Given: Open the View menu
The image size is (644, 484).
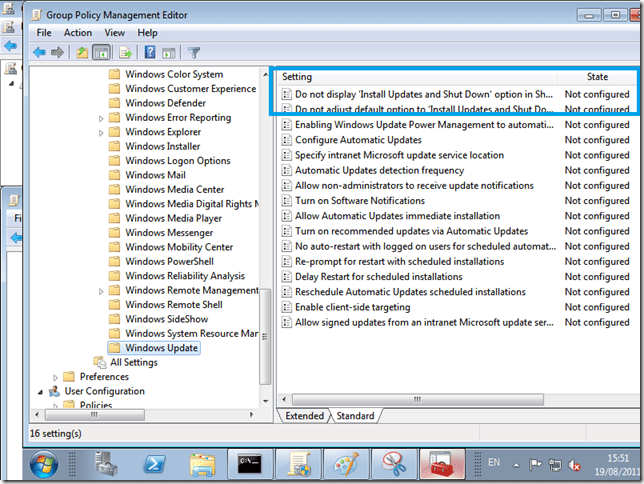Looking at the screenshot, I should [x=115, y=33].
